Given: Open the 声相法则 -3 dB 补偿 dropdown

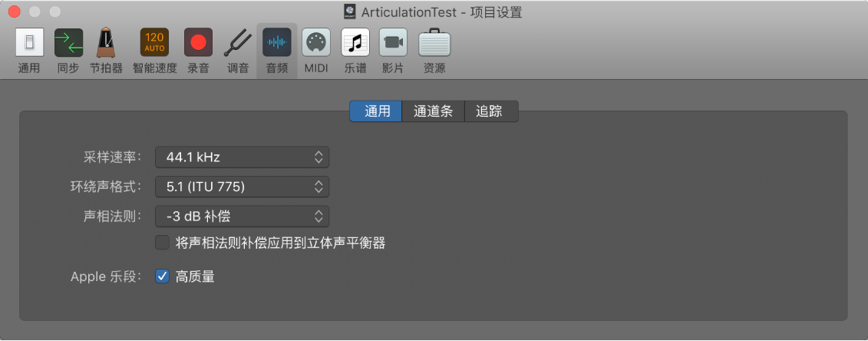Looking at the screenshot, I should [x=243, y=217].
